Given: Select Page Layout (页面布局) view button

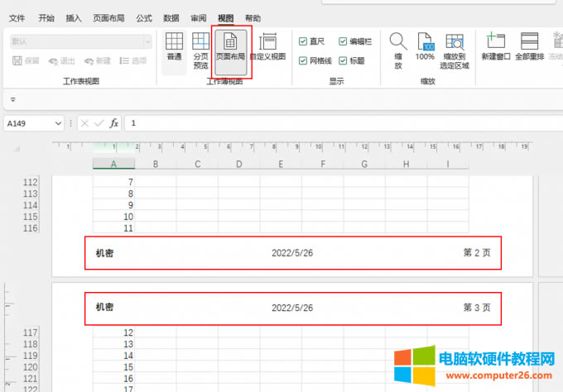Looking at the screenshot, I should tap(230, 47).
